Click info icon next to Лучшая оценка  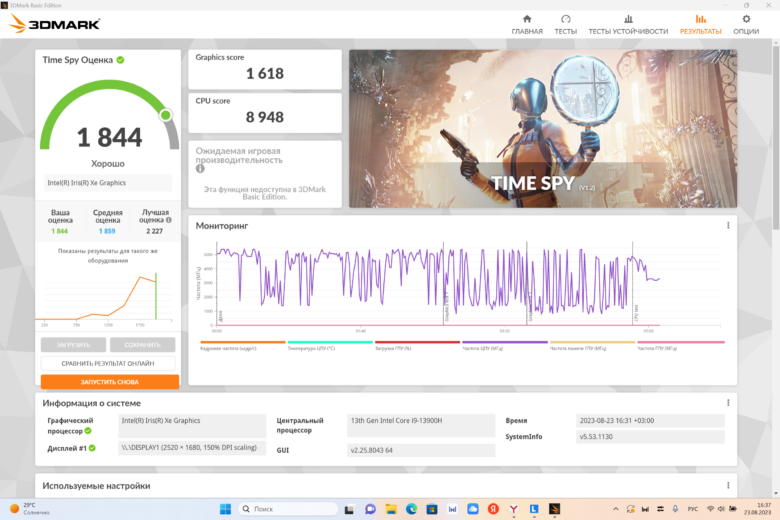[169, 220]
